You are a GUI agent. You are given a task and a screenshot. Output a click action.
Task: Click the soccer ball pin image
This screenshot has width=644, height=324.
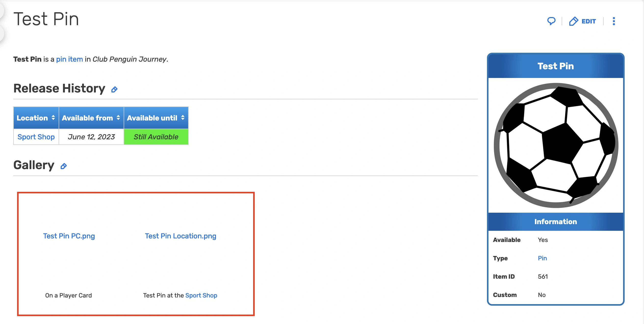pyautogui.click(x=556, y=145)
